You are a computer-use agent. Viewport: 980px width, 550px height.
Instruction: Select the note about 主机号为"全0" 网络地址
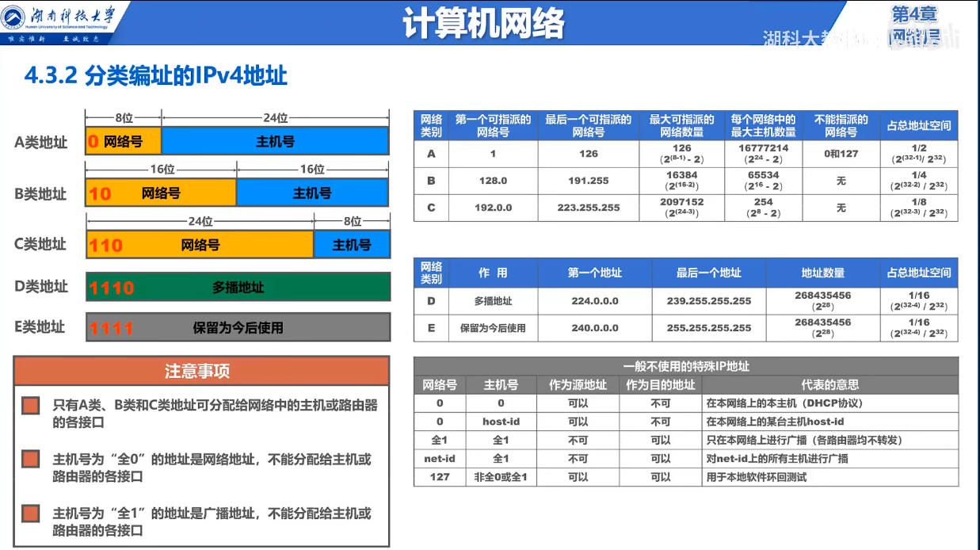[212, 468]
